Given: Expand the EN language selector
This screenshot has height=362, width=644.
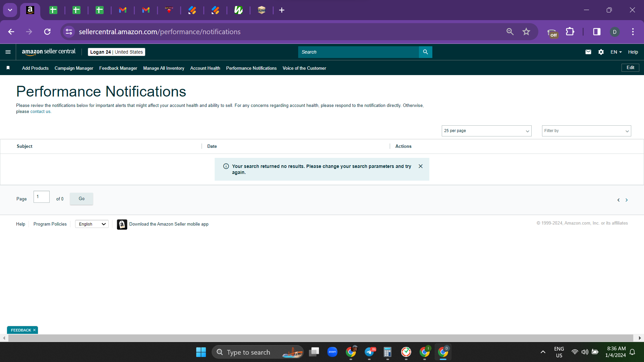Looking at the screenshot, I should 616,52.
